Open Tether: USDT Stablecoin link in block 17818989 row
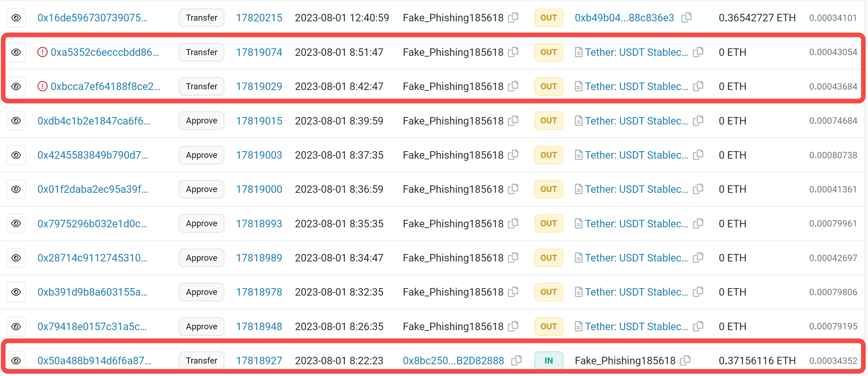868x376 pixels. [x=636, y=258]
